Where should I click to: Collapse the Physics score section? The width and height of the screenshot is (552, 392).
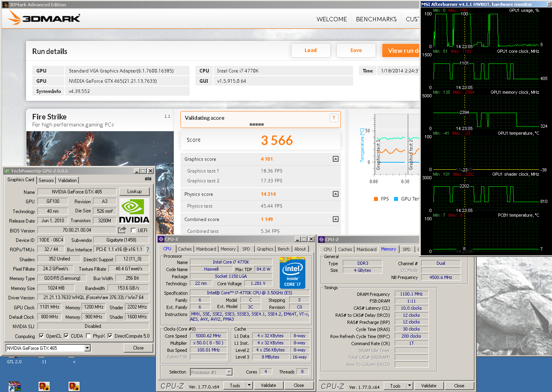click(335, 194)
